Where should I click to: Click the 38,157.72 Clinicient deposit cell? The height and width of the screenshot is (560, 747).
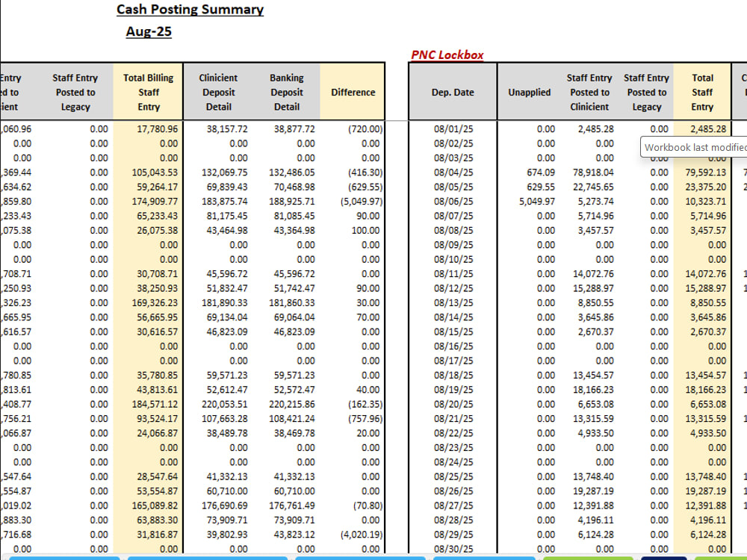pyautogui.click(x=227, y=129)
